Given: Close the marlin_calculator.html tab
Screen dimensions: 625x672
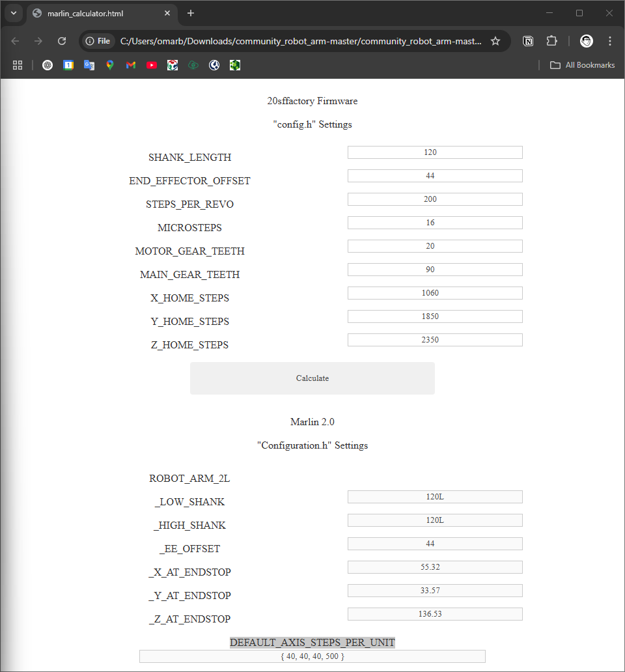Looking at the screenshot, I should [x=167, y=13].
